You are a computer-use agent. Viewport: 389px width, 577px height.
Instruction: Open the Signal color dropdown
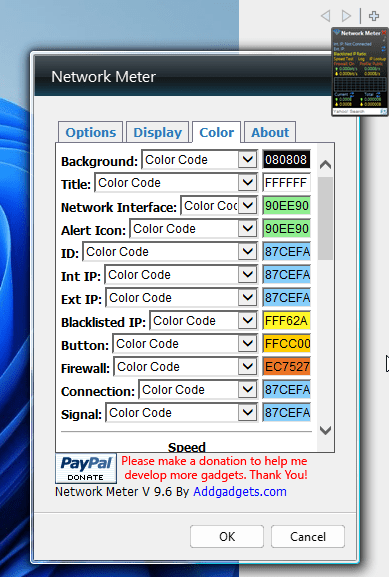181,413
